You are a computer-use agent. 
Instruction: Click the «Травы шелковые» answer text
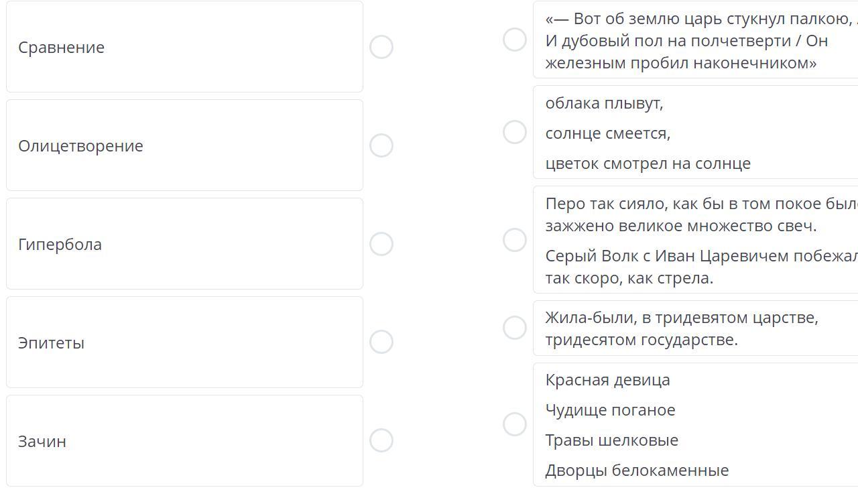tap(611, 440)
